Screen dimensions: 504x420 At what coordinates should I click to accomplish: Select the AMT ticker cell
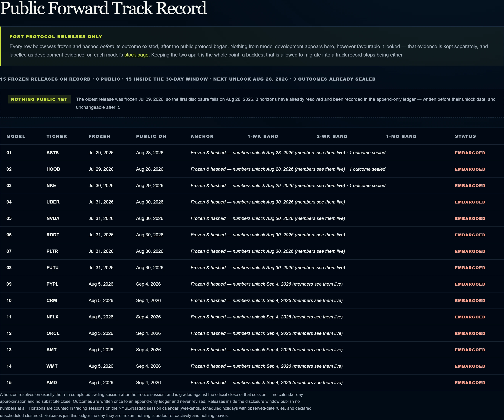pyautogui.click(x=51, y=350)
